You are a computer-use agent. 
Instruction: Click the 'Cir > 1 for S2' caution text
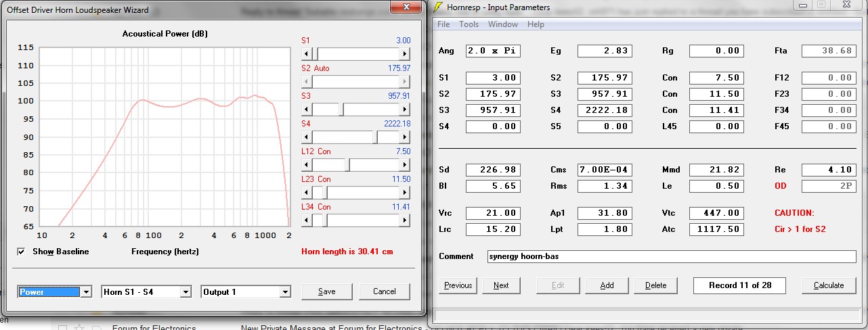point(800,229)
